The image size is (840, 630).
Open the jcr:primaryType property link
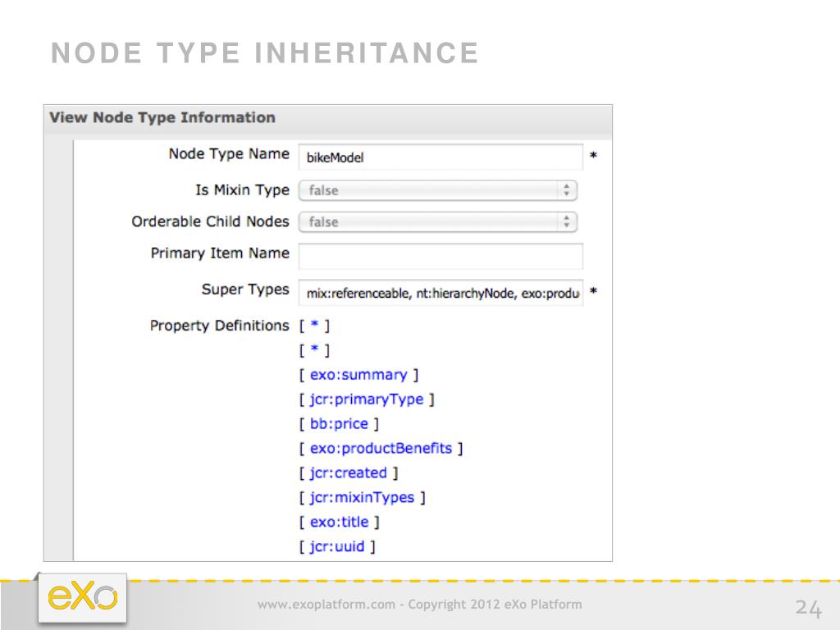click(x=367, y=399)
